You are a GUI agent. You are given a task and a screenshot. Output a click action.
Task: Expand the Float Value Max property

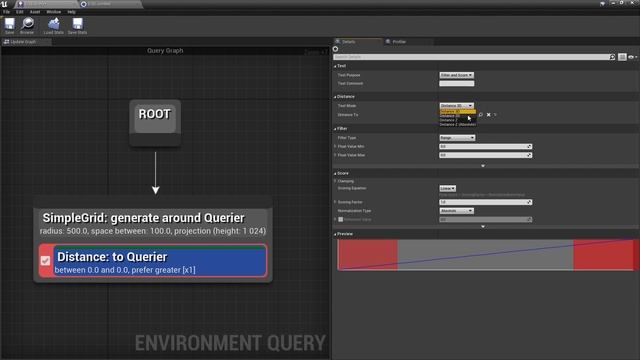coord(335,155)
